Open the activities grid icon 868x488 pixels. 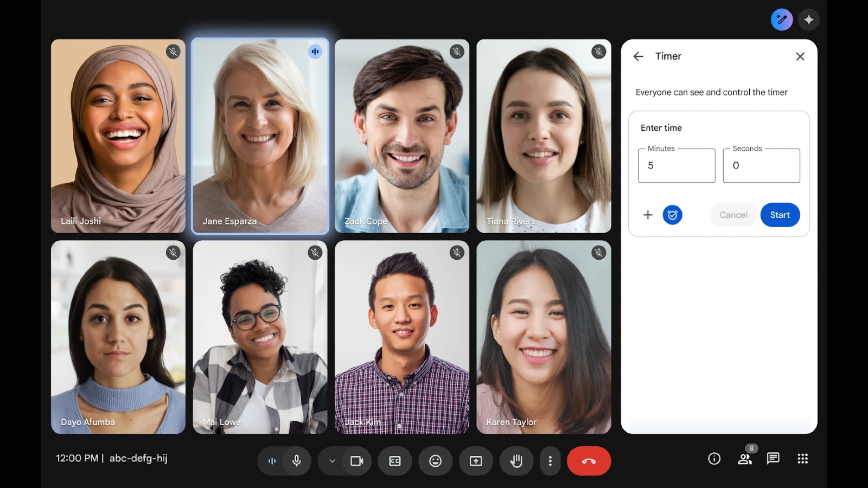click(x=803, y=459)
